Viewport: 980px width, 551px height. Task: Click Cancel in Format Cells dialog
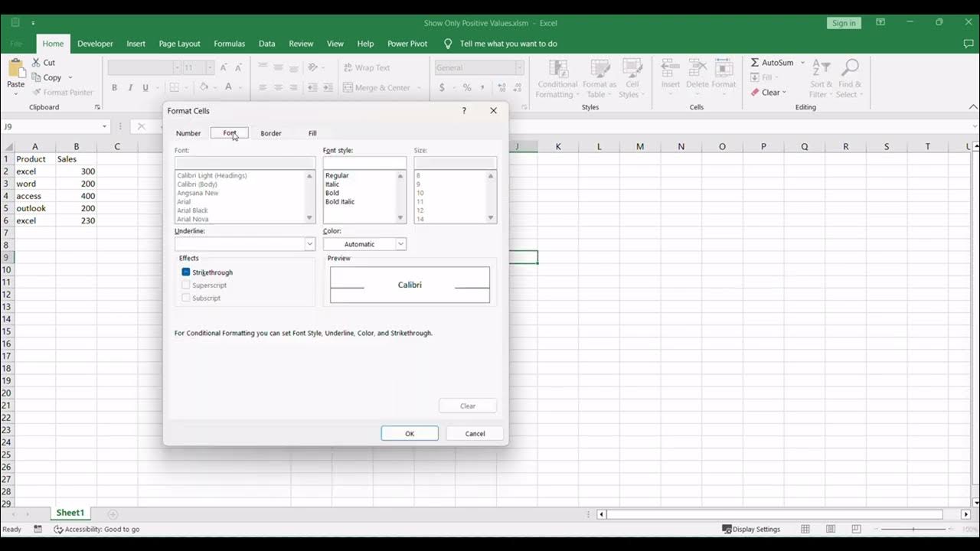(x=475, y=433)
